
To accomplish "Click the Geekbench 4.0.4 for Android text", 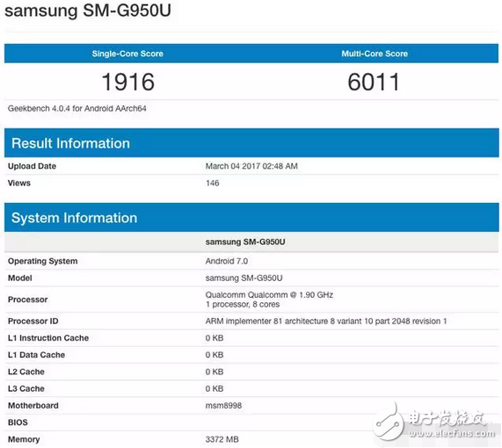I will pyautogui.click(x=77, y=108).
